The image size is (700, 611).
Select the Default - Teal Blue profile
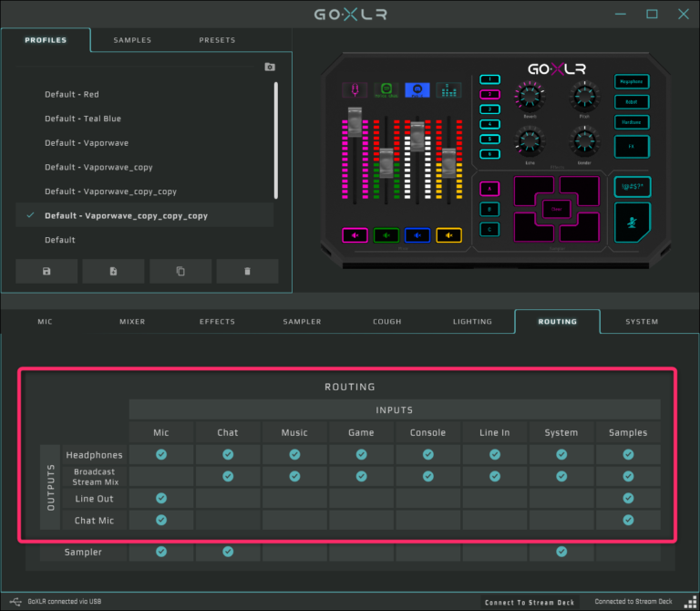[83, 119]
